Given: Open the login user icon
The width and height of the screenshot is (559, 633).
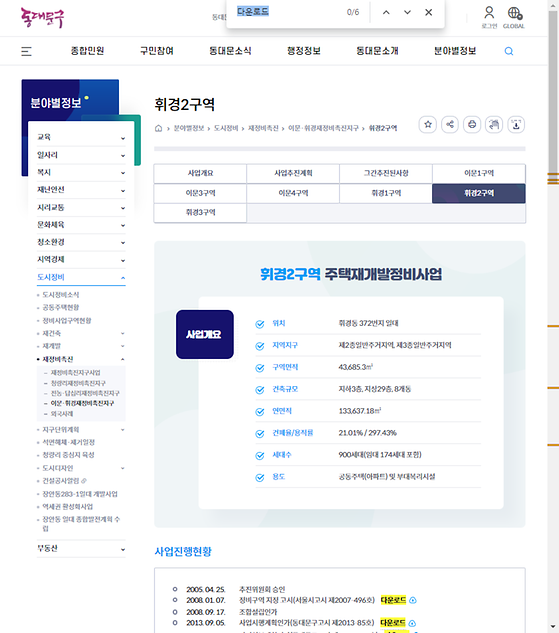Looking at the screenshot, I should point(489,13).
